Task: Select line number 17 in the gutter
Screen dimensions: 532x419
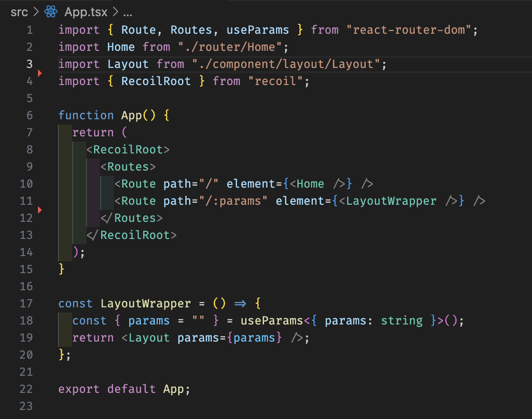Action: click(x=27, y=304)
